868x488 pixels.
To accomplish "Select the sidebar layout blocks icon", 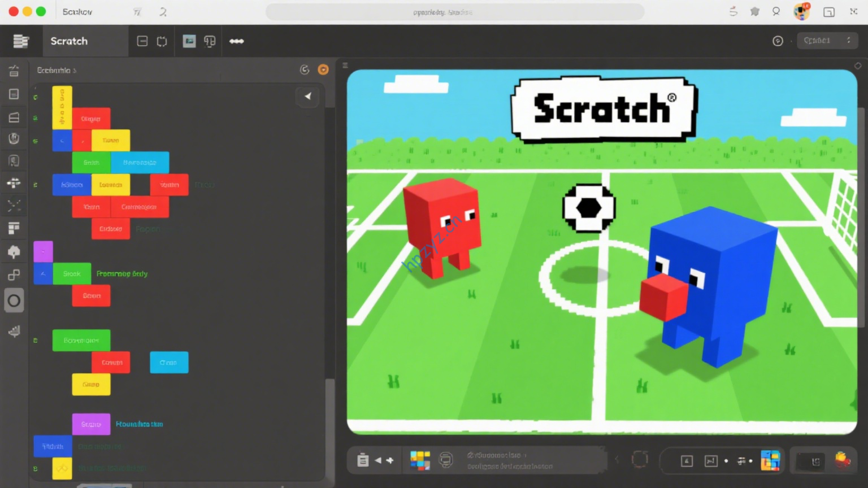I will tap(14, 228).
